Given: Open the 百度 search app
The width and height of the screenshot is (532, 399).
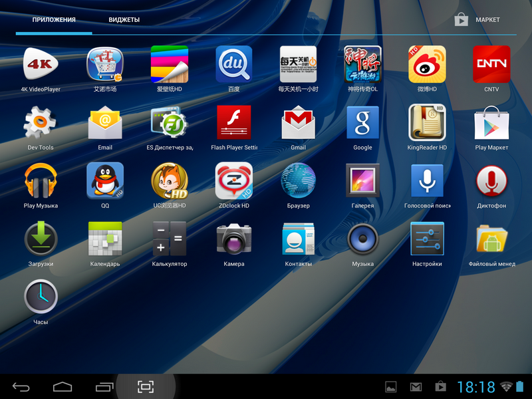Looking at the screenshot, I should coord(234,65).
